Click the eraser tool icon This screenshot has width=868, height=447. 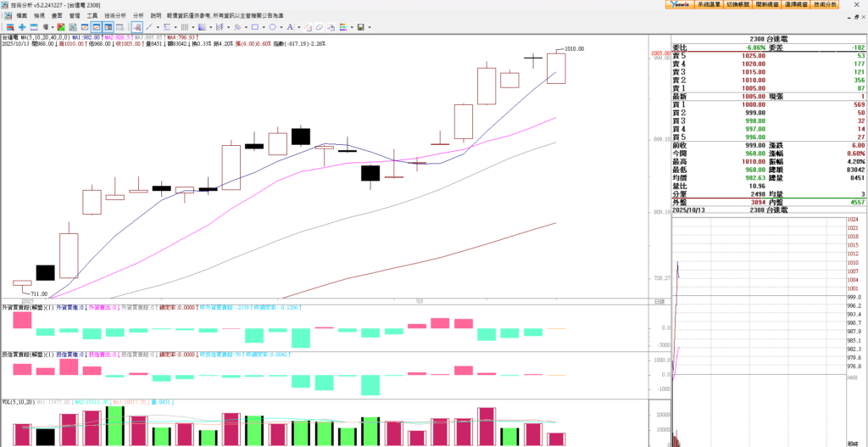320,27
